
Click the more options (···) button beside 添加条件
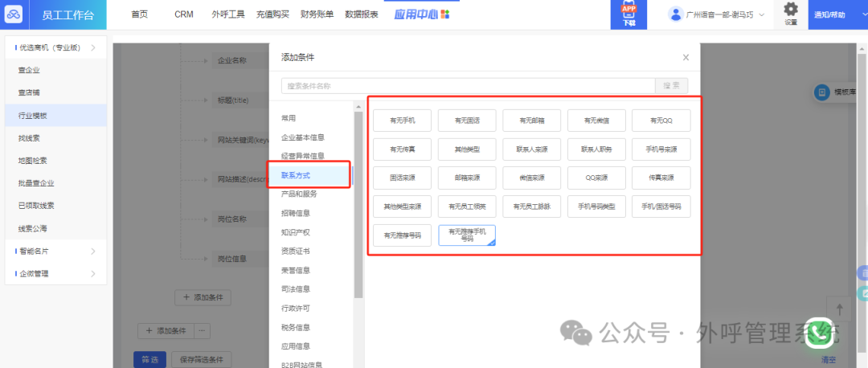tap(202, 331)
